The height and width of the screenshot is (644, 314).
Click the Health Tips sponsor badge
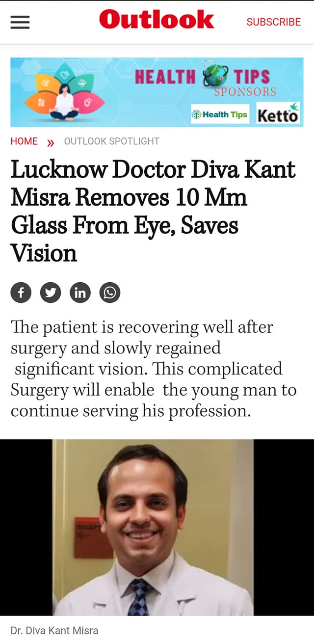(220, 114)
